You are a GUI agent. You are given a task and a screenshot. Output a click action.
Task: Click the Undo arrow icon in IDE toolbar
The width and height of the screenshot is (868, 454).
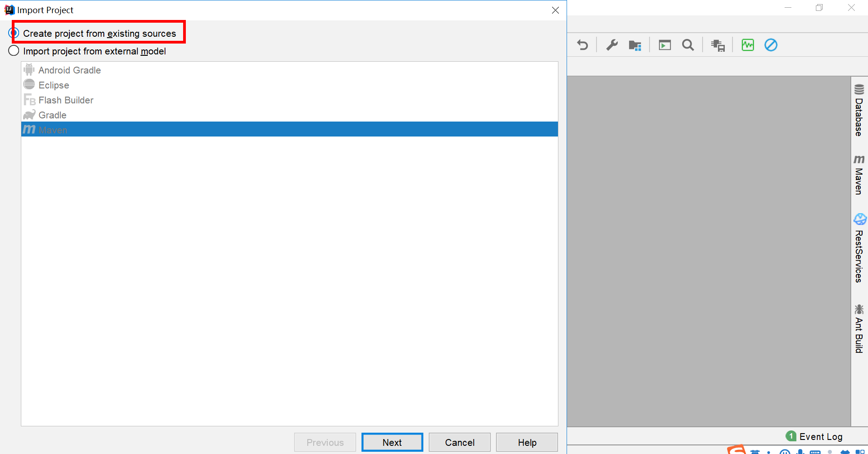tap(582, 45)
